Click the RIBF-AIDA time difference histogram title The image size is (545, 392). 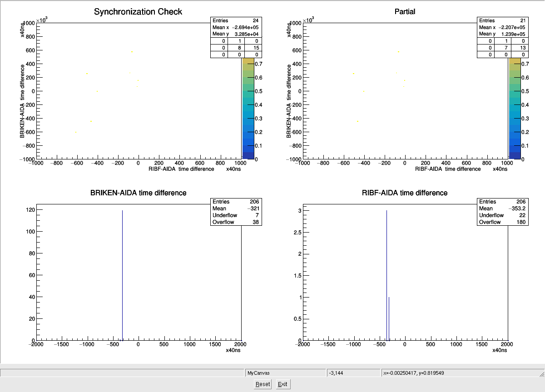(x=405, y=193)
